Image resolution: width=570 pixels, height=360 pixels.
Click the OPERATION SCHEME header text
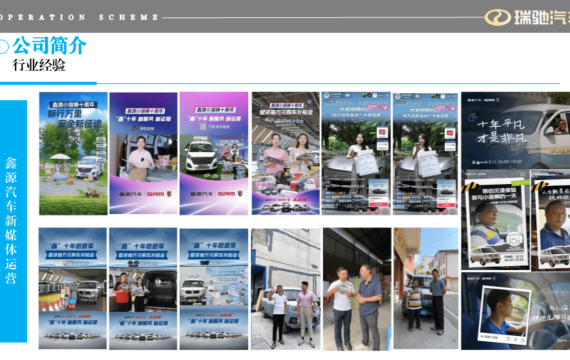point(79,17)
